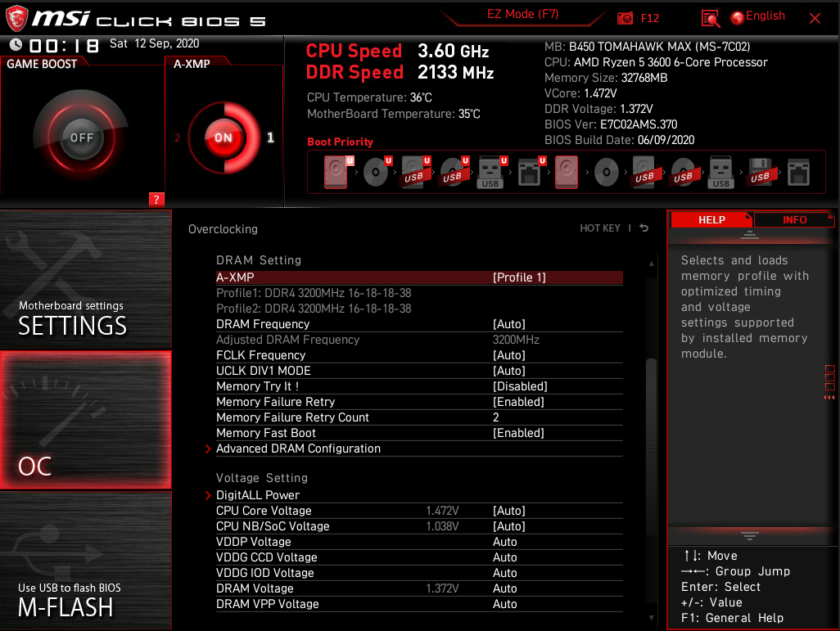This screenshot has height=631, width=840.
Task: Select A-XMP profile number 2
Action: (x=178, y=137)
